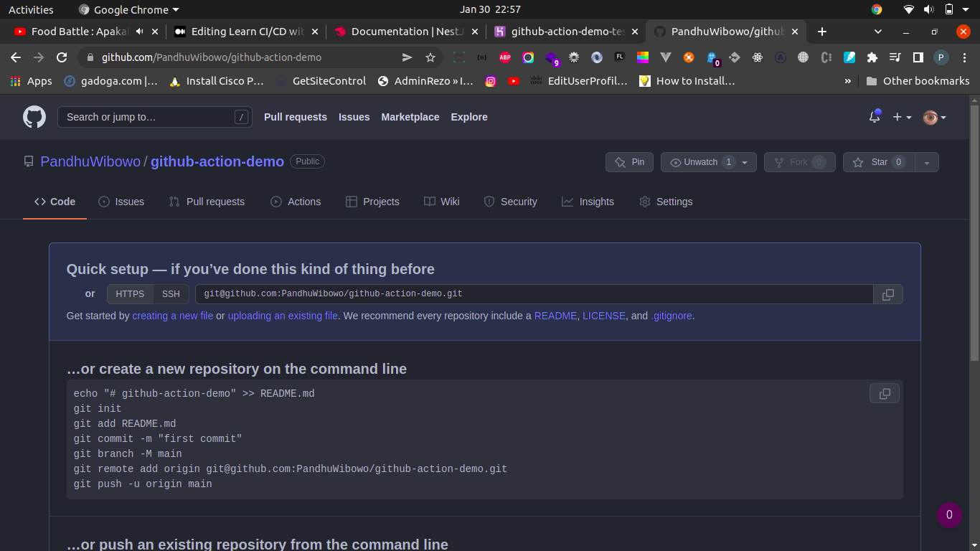Open the Chrome Extensions puzzle icon
The height and width of the screenshot is (551, 980).
872,57
